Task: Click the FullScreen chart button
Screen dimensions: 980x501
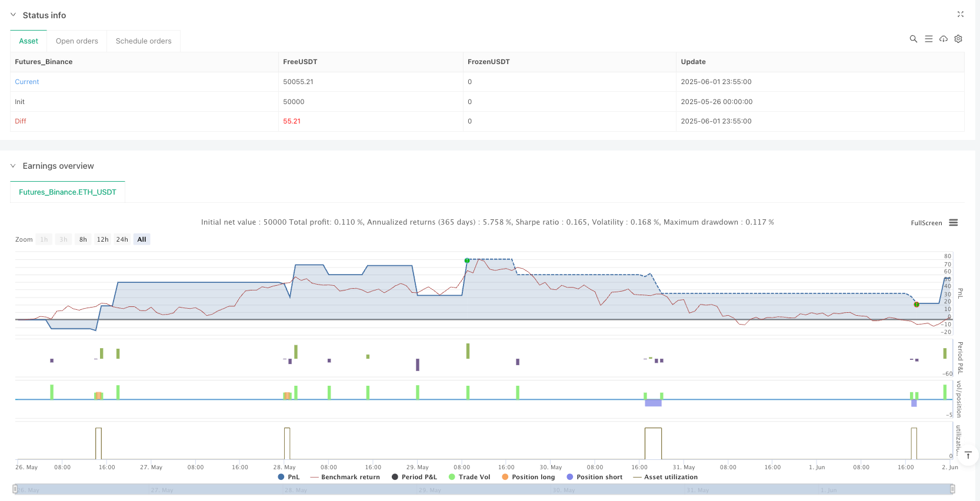Action: tap(926, 223)
